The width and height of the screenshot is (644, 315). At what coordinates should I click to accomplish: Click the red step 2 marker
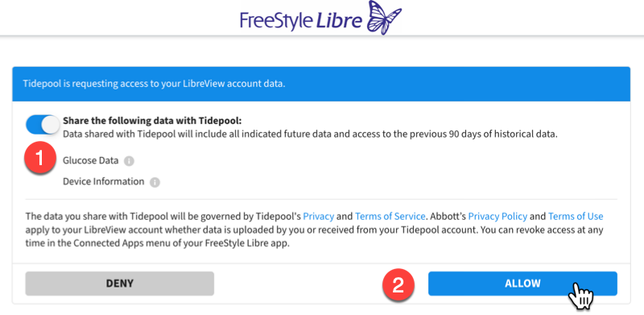[x=398, y=284]
